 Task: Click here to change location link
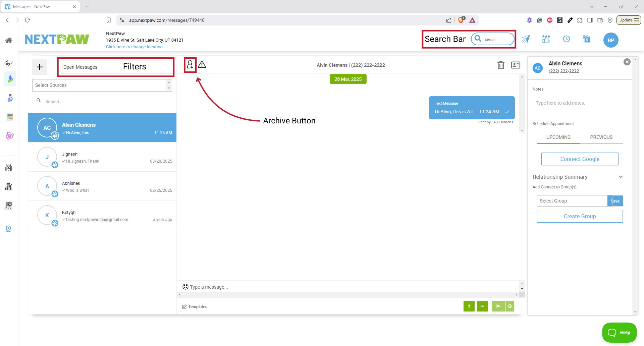(x=134, y=47)
